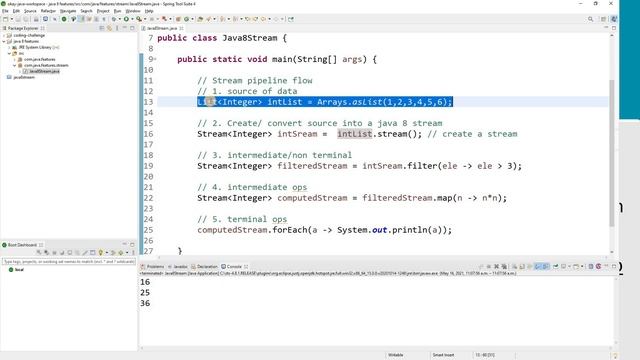Click 'computedStream' on code line 25
Image resolution: width=640 pixels, height=360 pixels.
(x=232, y=230)
